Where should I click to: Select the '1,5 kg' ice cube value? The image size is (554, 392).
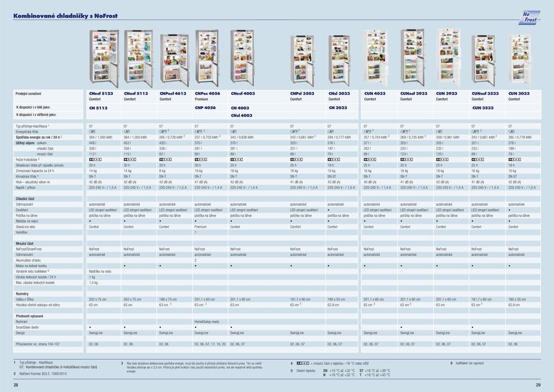pos(93,283)
